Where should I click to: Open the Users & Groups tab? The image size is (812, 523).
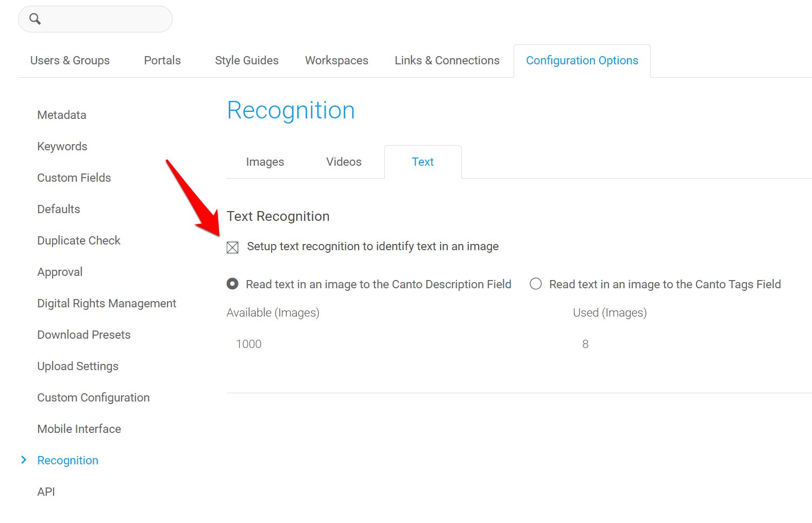(70, 61)
